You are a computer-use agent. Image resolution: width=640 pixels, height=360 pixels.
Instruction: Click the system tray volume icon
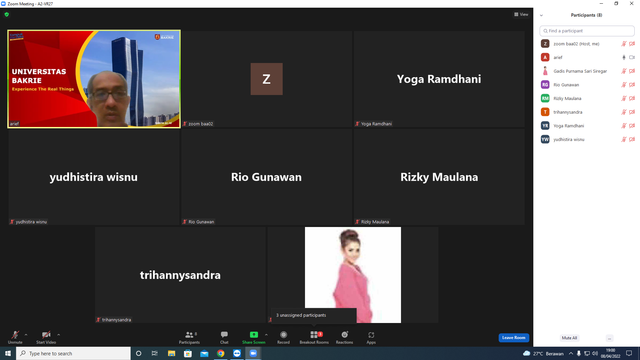click(595, 353)
